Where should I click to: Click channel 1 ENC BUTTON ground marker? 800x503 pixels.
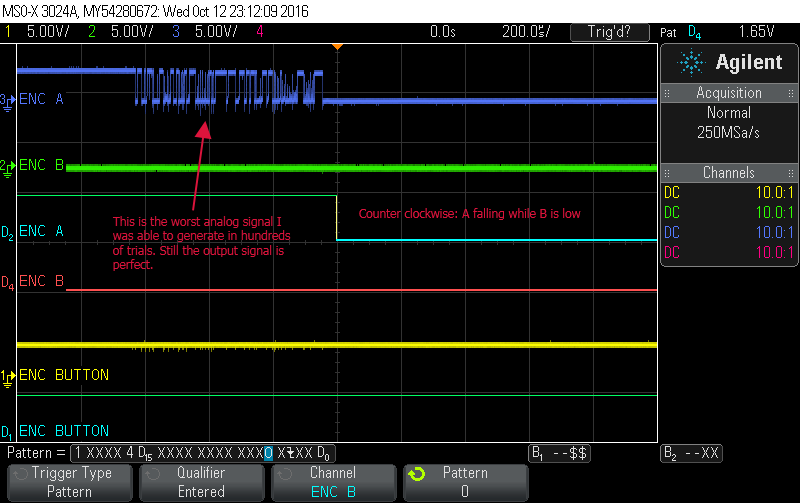[8, 375]
